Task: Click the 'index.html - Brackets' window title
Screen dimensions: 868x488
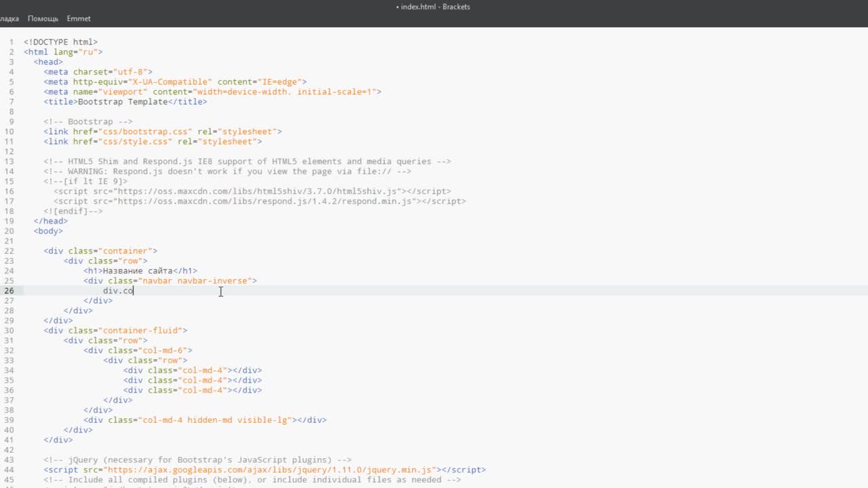Action: pos(433,7)
